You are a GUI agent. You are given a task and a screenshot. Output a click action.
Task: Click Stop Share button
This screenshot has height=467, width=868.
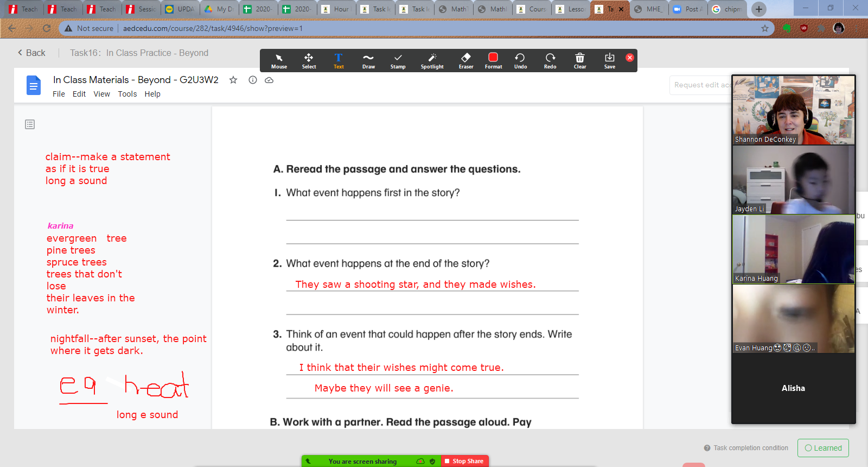pos(465,461)
